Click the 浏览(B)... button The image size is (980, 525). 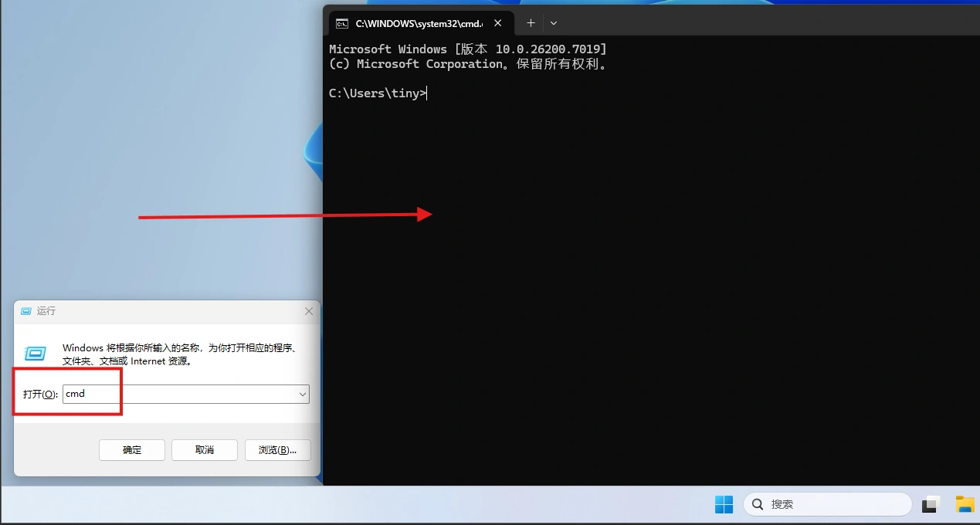(x=277, y=450)
